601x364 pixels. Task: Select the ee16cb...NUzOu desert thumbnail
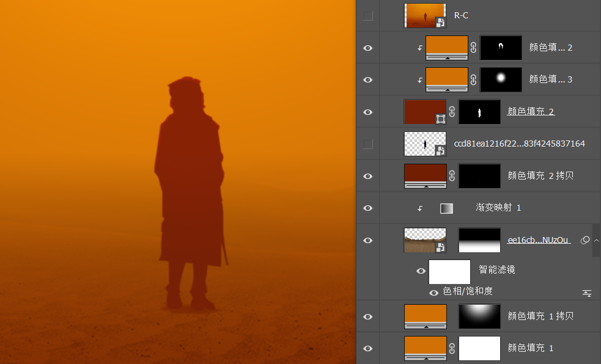click(425, 240)
